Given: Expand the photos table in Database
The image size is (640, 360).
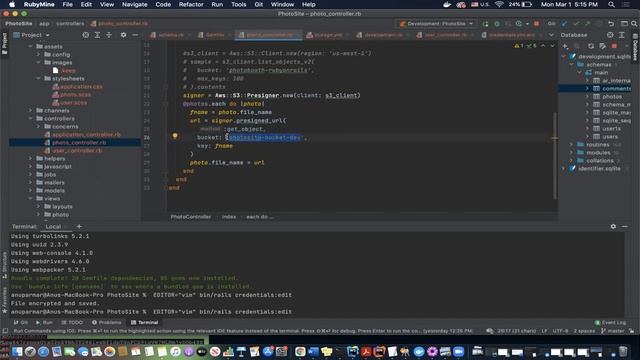Looking at the screenshot, I should [587, 96].
